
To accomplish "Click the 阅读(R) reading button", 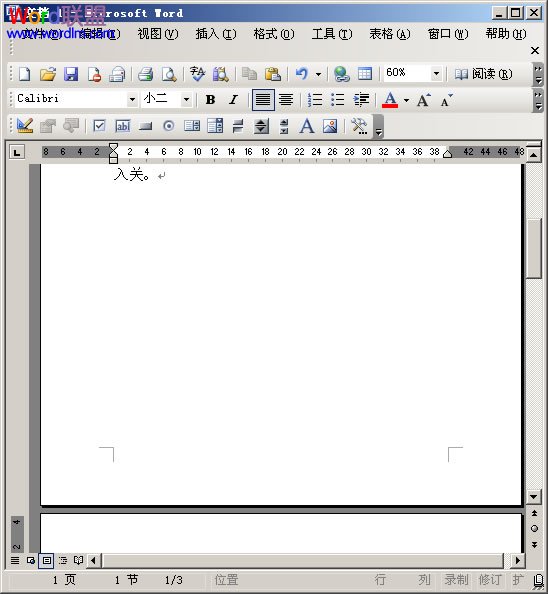I will click(x=483, y=74).
